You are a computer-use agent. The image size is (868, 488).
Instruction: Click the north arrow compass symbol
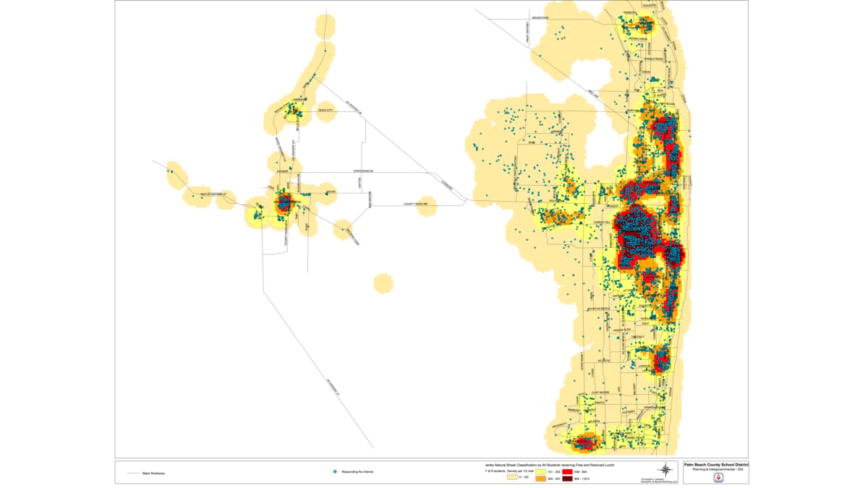(665, 470)
